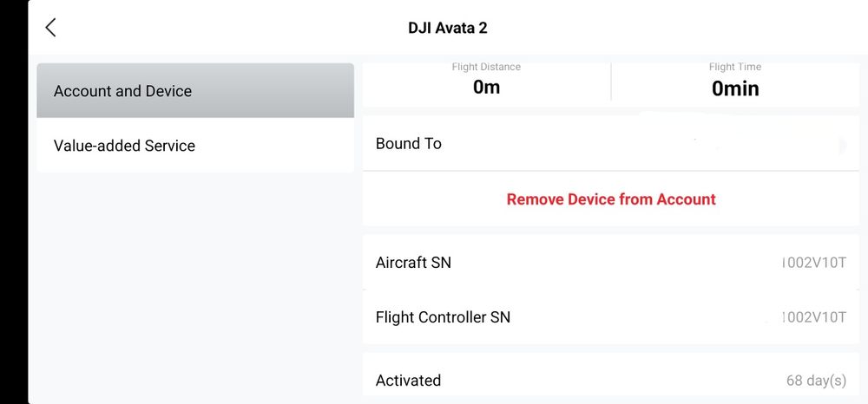The image size is (868, 404).
Task: Click the DJI Avata 2 page title
Action: point(448,28)
